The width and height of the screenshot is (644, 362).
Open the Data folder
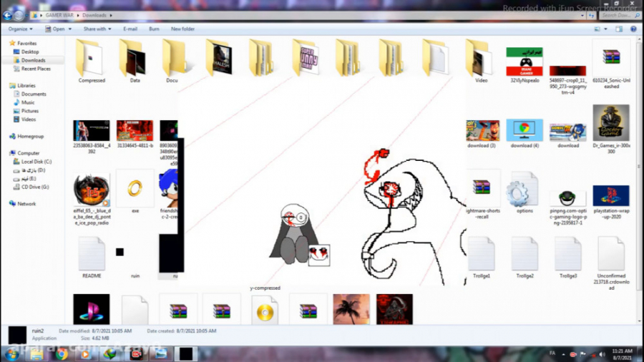[135, 61]
